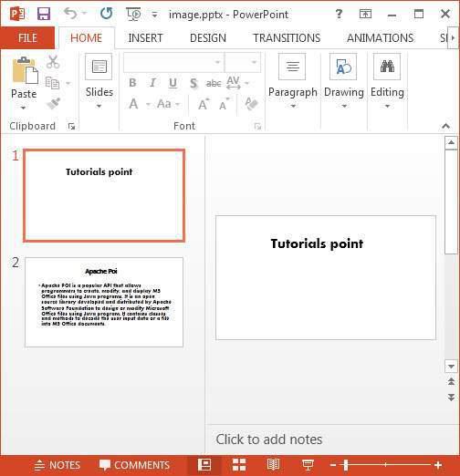Image resolution: width=460 pixels, height=476 pixels.
Task: Switch to the HOME tab
Action: click(87, 38)
